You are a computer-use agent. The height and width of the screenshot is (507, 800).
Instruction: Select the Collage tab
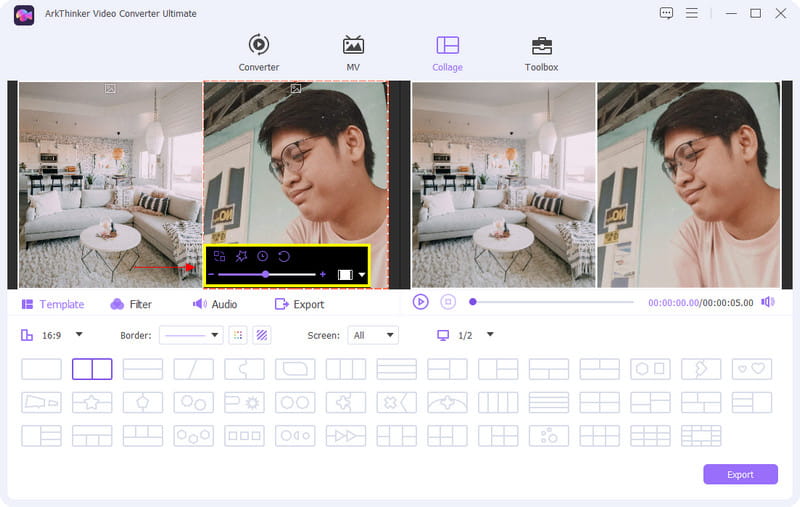[447, 53]
